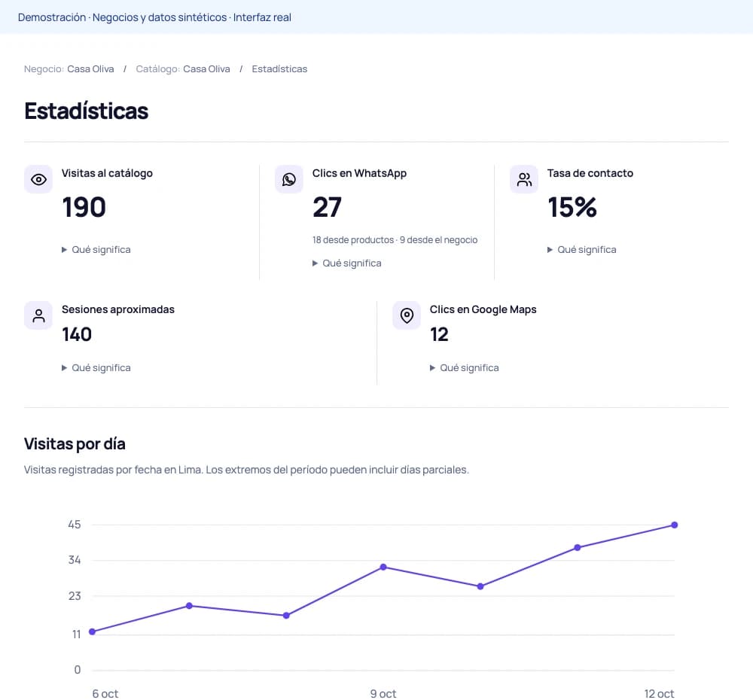Select the chart point just before 12 oct
This screenshot has height=700, width=753.
tap(578, 547)
